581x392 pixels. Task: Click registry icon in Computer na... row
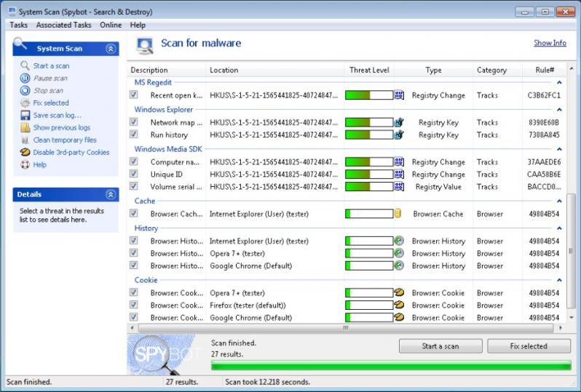pos(399,161)
